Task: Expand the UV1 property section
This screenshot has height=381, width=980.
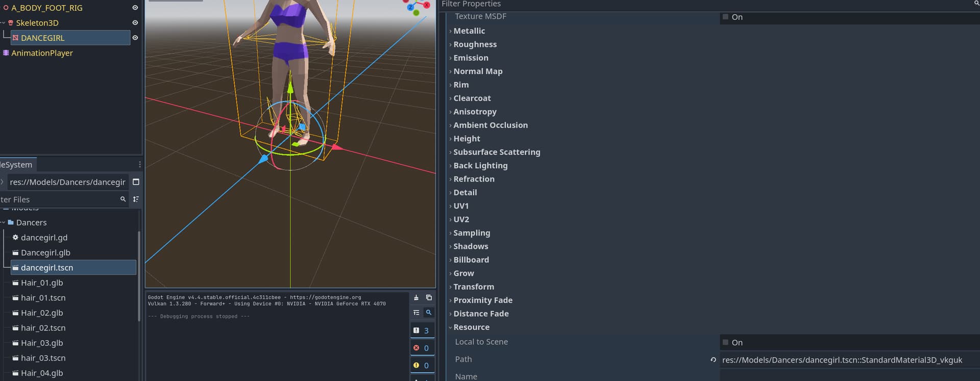Action: (461, 206)
